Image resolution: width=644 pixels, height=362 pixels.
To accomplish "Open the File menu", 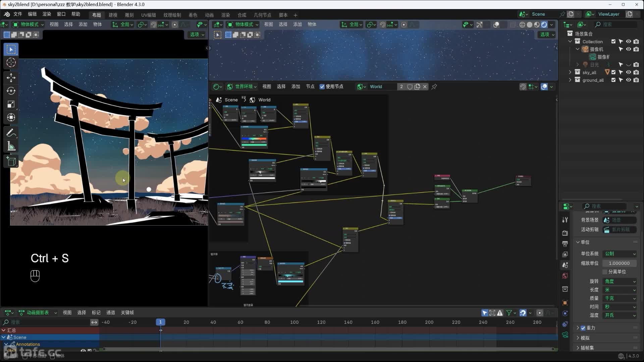I will (17, 14).
